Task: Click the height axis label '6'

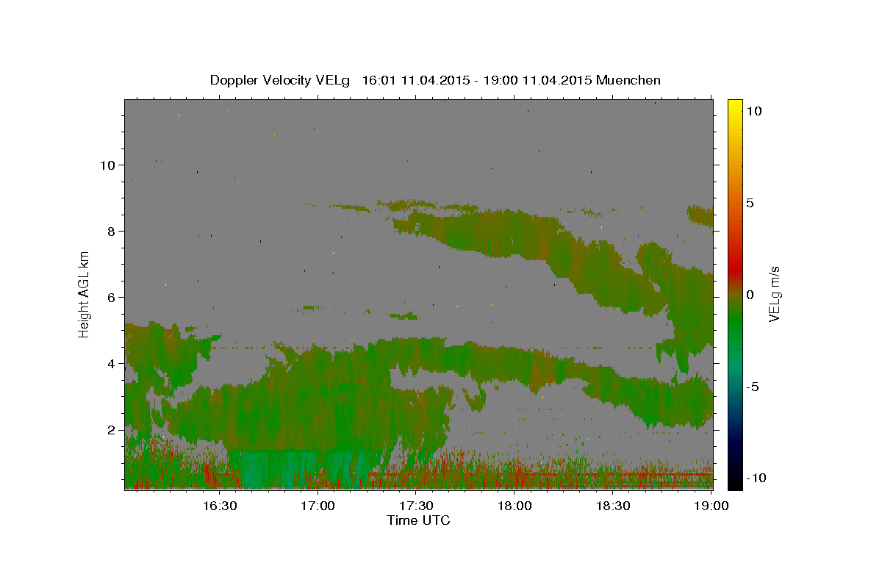Action: (x=111, y=298)
